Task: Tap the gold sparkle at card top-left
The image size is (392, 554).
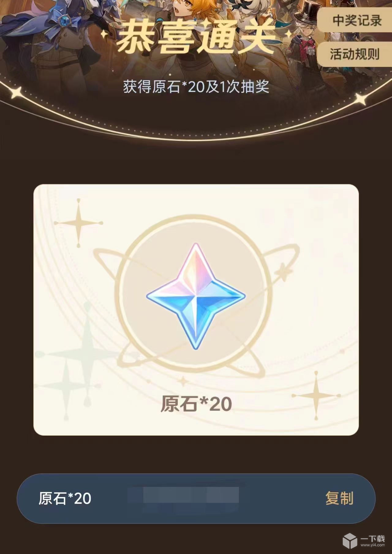Action: tap(78, 223)
